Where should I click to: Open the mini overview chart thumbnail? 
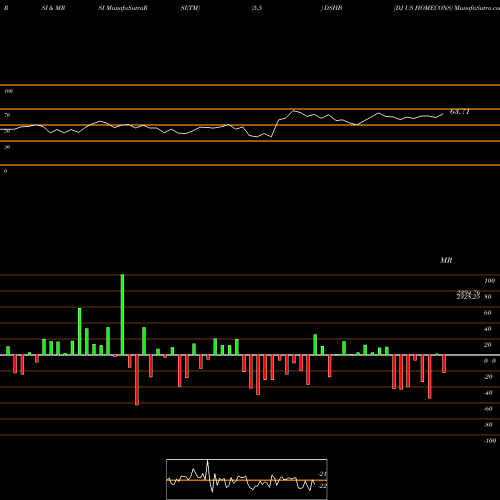(247, 479)
